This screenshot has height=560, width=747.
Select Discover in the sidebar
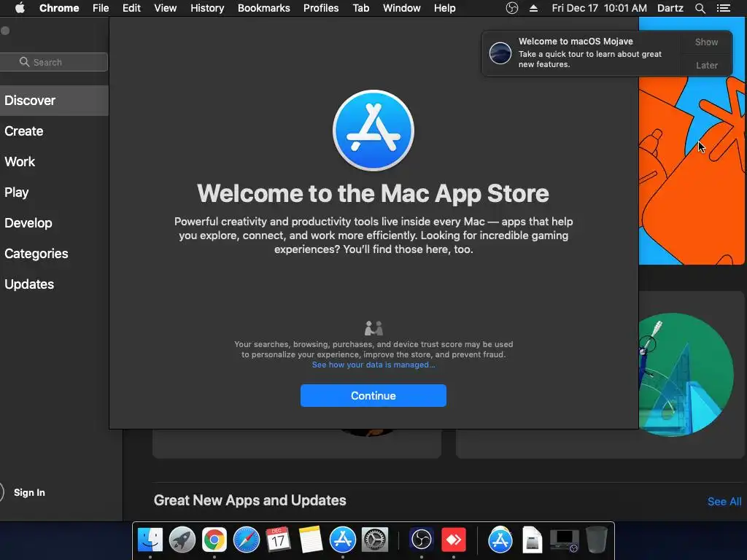54,101
